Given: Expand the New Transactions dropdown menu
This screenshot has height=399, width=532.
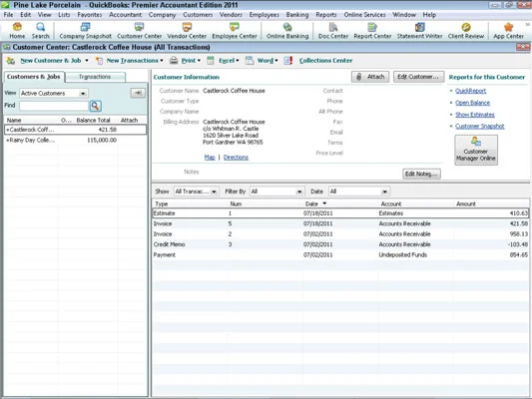Looking at the screenshot, I should 162,61.
